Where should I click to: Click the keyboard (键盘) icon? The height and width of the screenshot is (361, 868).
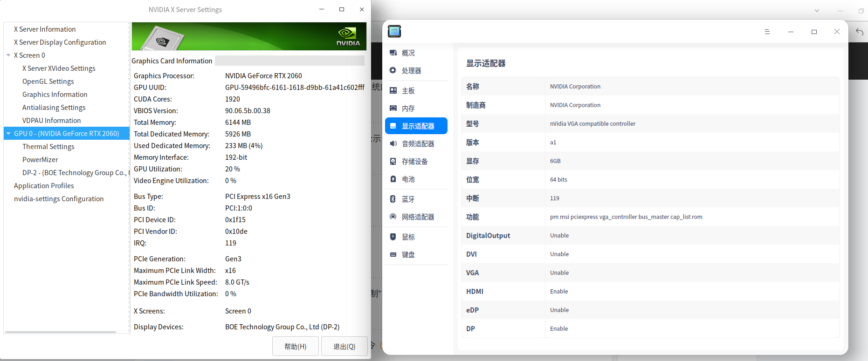click(x=393, y=255)
